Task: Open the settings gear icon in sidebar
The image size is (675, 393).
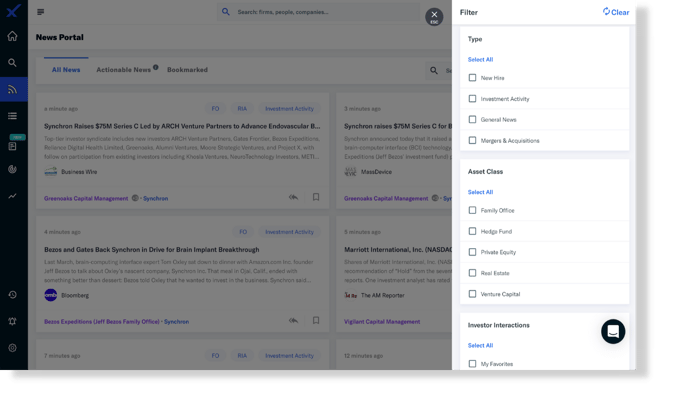Action: click(12, 348)
